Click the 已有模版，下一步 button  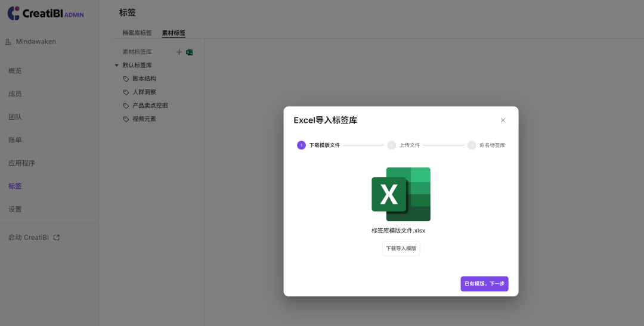tap(484, 284)
